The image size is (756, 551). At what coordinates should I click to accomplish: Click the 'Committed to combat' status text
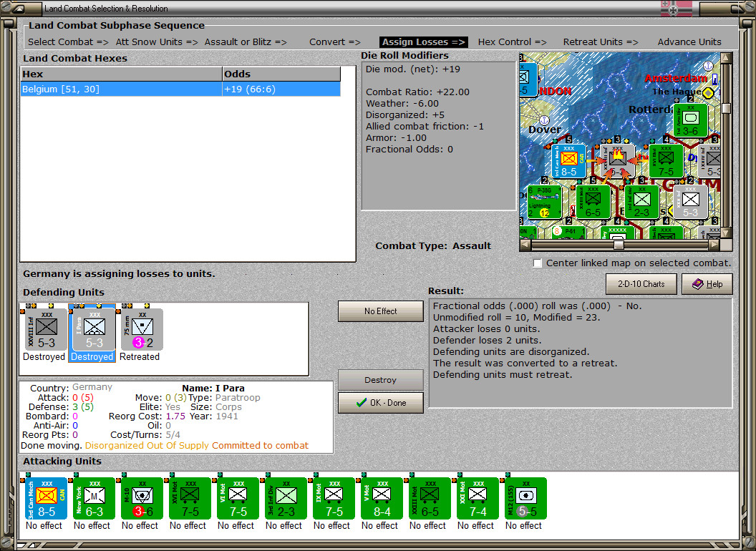point(260,445)
